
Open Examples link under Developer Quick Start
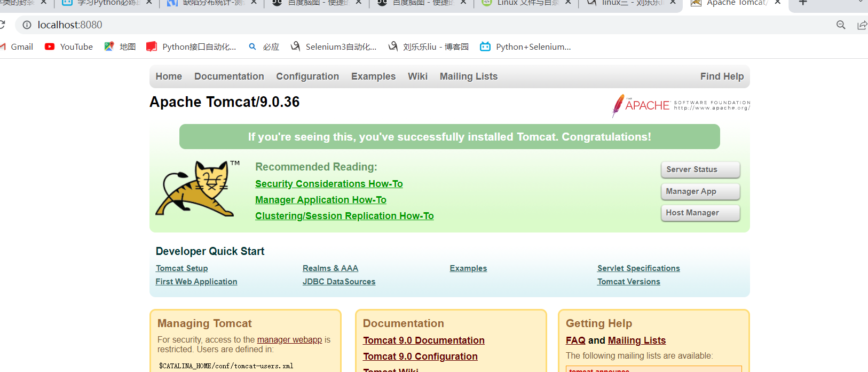[x=468, y=268]
